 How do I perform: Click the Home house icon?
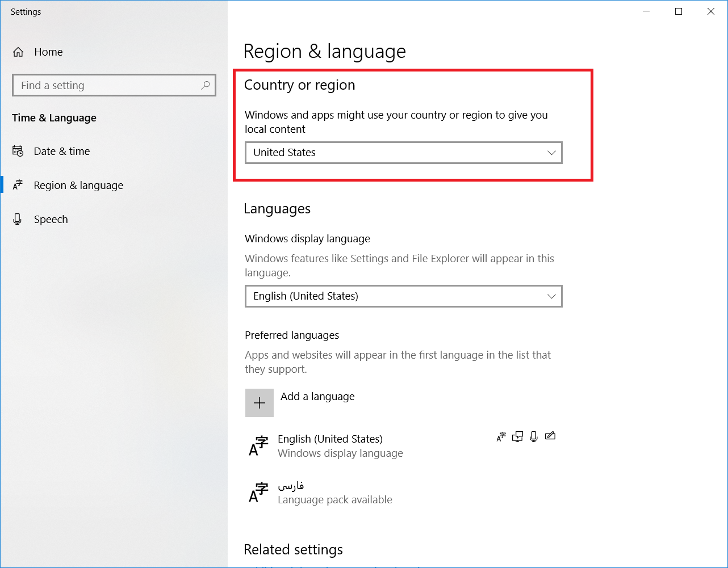pyautogui.click(x=18, y=52)
